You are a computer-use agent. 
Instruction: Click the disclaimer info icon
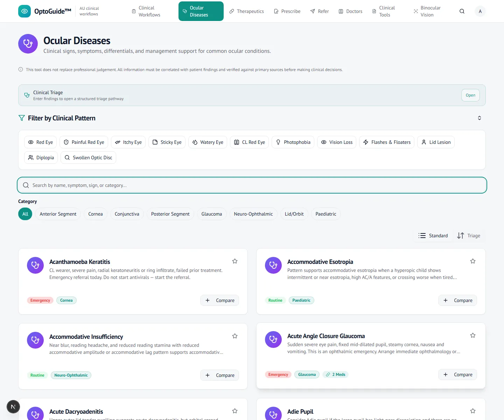[21, 69]
